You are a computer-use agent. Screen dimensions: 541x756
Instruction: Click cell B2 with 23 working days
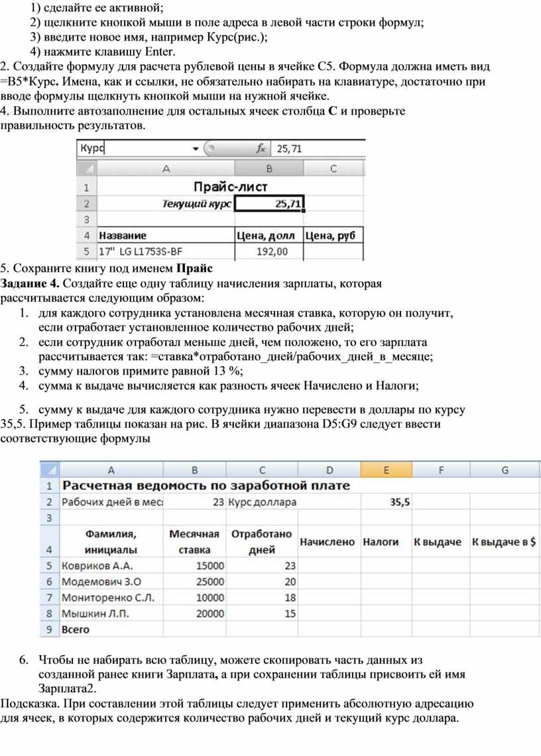point(194,502)
